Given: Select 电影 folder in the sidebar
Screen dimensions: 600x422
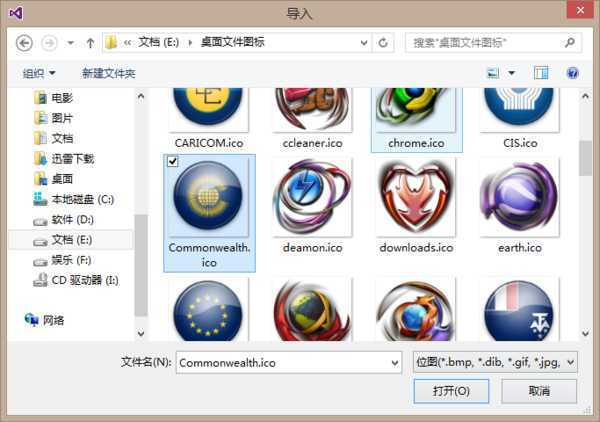Looking at the screenshot, I should click(54, 98).
